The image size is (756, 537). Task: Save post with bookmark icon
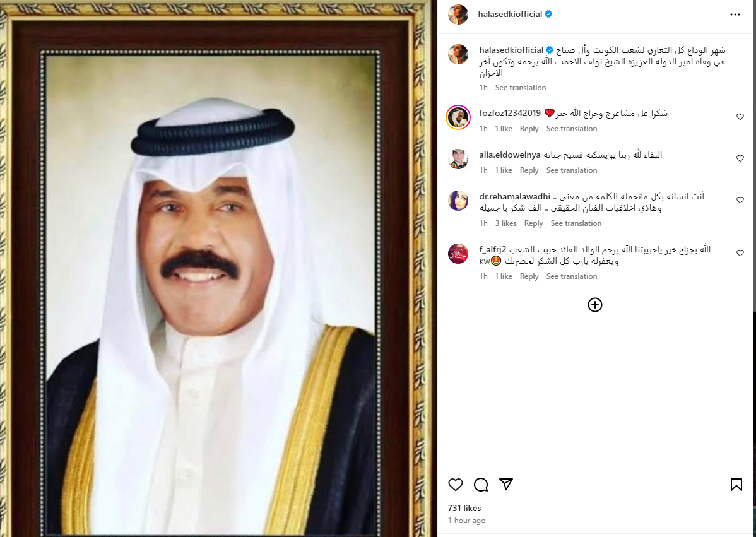click(x=736, y=485)
